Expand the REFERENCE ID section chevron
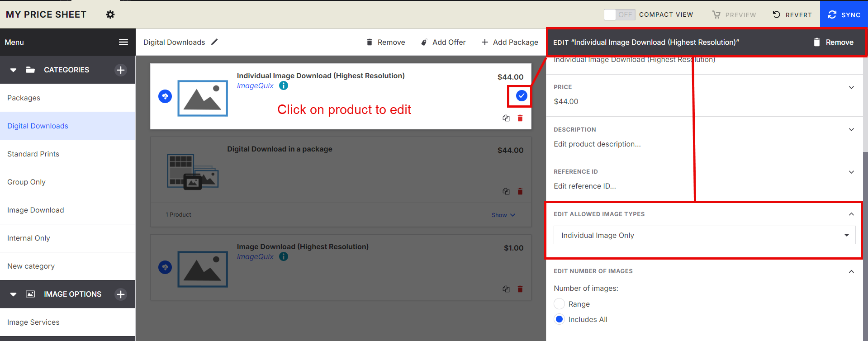Viewport: 868px width, 341px height. [x=851, y=172]
